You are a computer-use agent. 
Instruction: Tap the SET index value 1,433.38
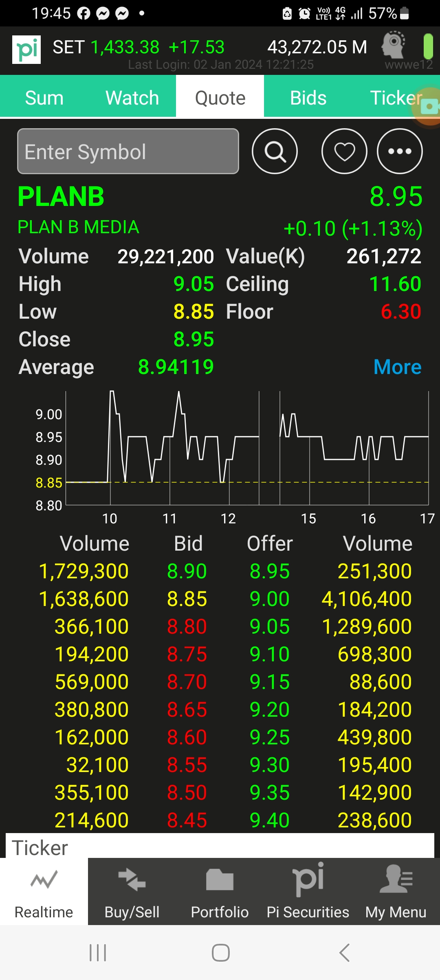click(x=125, y=47)
